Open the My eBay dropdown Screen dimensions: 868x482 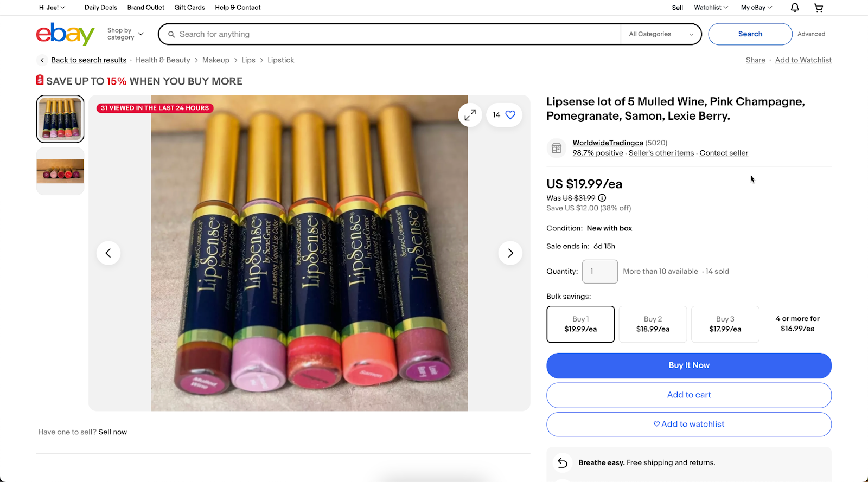click(756, 7)
